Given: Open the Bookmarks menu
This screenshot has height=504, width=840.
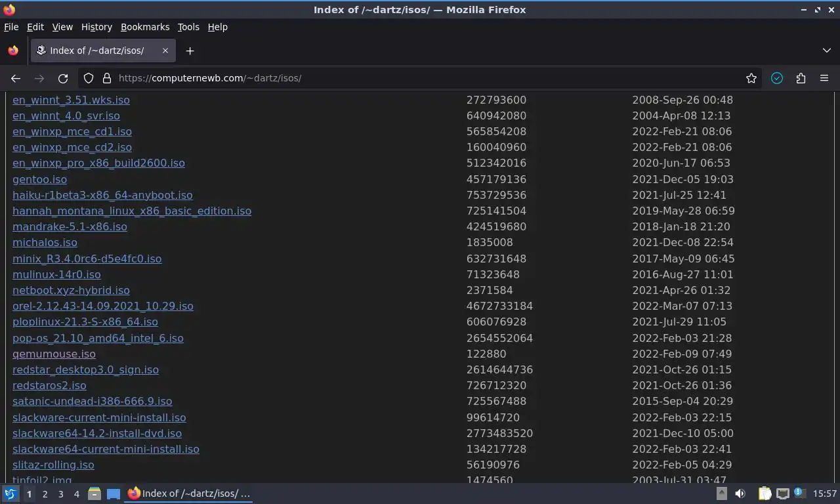Looking at the screenshot, I should click(145, 27).
